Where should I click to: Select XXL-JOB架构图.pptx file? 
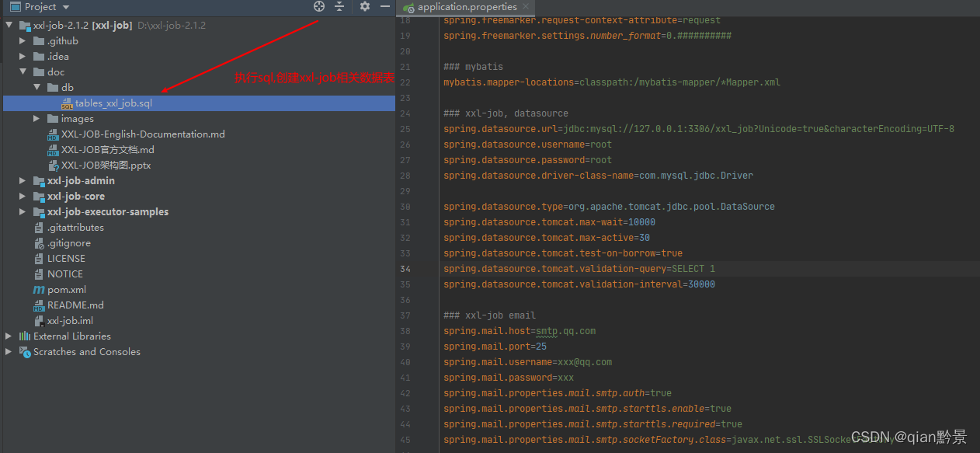[x=106, y=166]
